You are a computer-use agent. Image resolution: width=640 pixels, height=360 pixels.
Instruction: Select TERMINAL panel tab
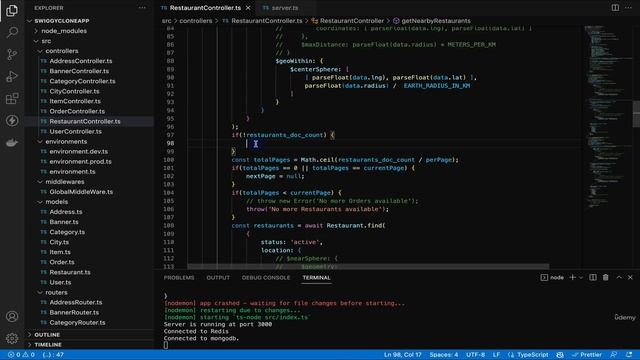[316, 278]
